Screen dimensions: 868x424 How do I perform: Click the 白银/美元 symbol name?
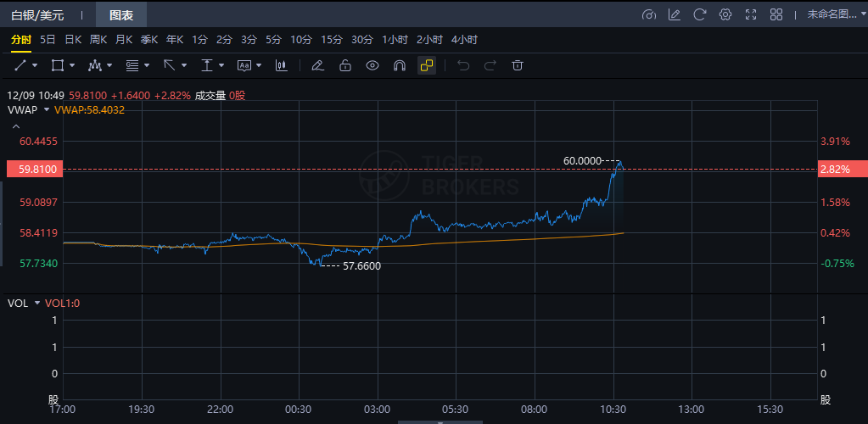[37, 14]
